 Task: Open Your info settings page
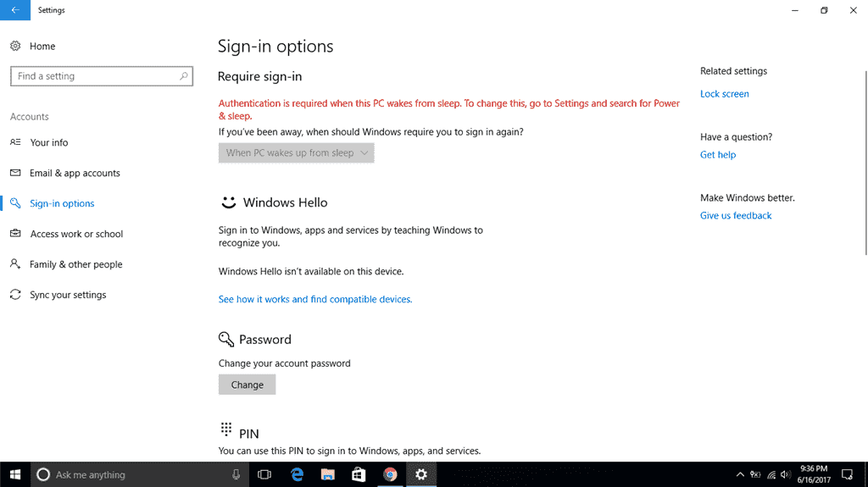pos(49,142)
